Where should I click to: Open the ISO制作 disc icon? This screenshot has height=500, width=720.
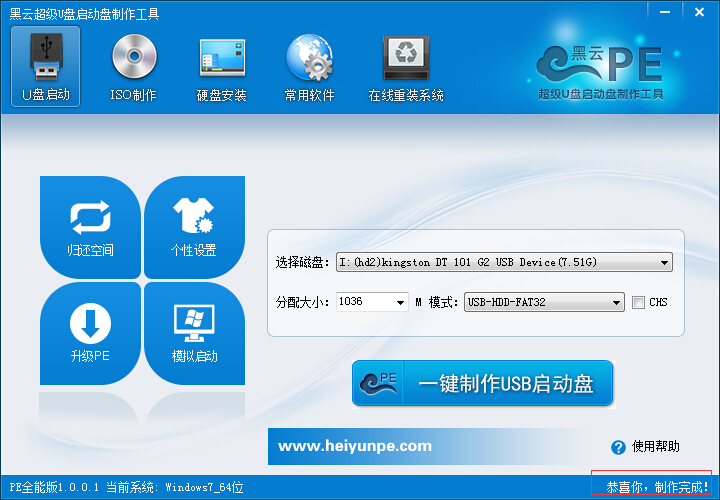(134, 67)
